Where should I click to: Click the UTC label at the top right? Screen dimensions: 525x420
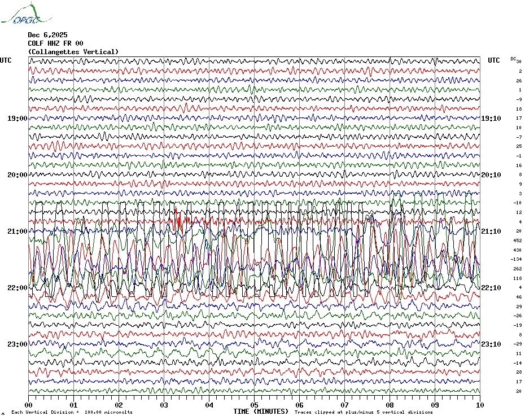coord(494,60)
